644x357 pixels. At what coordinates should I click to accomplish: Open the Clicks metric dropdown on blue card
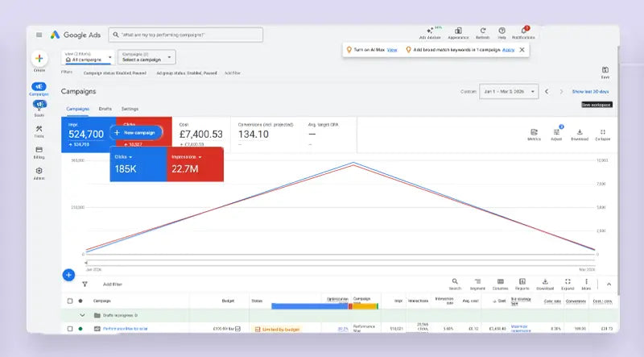pyautogui.click(x=124, y=157)
